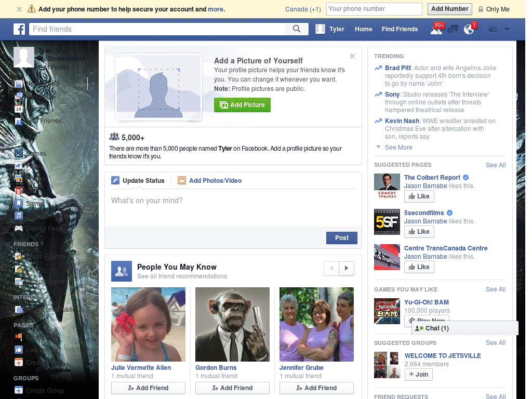Open the globe notifications icon
Image resolution: width=532 pixels, height=399 pixels.
click(x=469, y=29)
